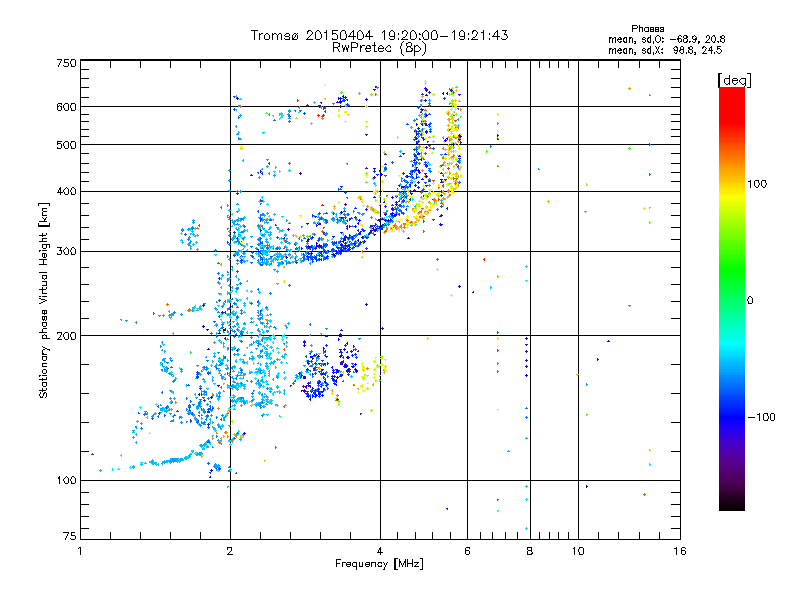The width and height of the screenshot is (800, 600).
Task: Click the 'Phases' header at top right
Action: pyautogui.click(x=647, y=29)
